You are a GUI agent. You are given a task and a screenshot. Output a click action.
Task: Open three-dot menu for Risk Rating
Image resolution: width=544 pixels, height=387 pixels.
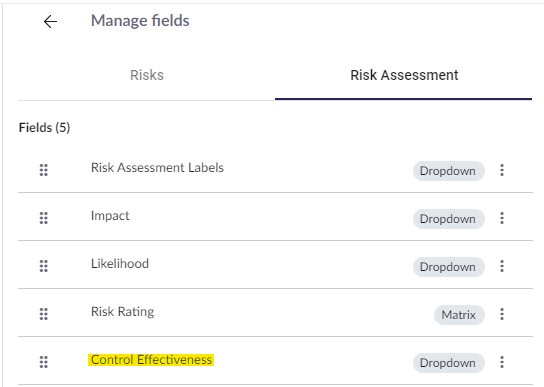[x=502, y=314]
